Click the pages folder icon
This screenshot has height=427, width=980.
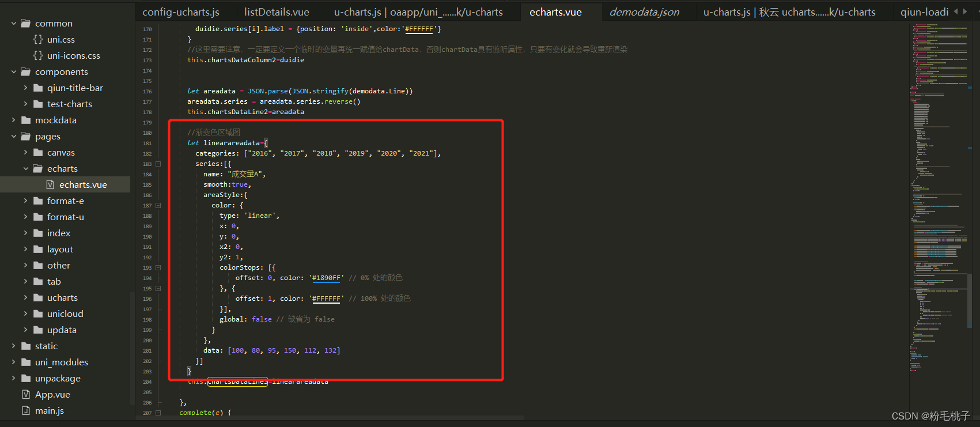point(26,137)
